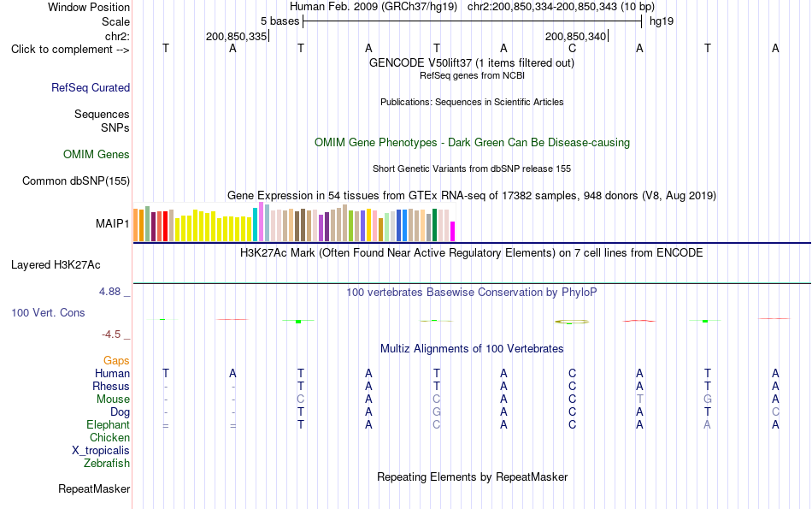
Task: Click the C base in the Human alignment row
Action: click(572, 373)
